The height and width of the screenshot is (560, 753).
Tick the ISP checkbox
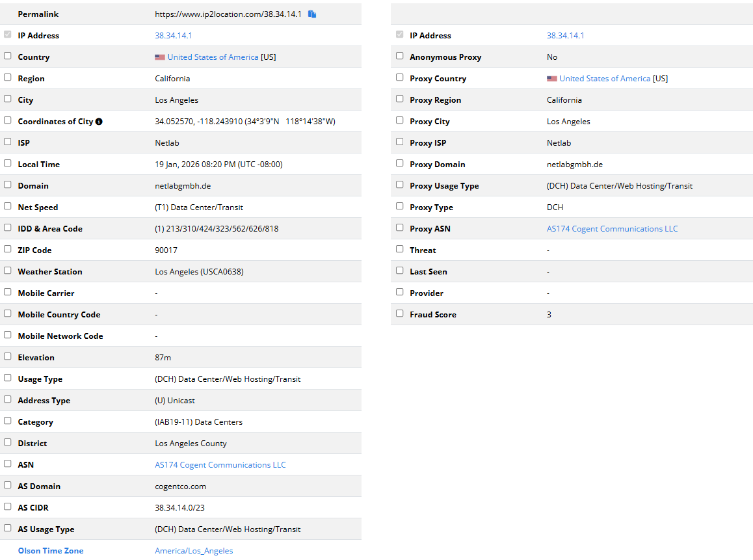click(8, 142)
